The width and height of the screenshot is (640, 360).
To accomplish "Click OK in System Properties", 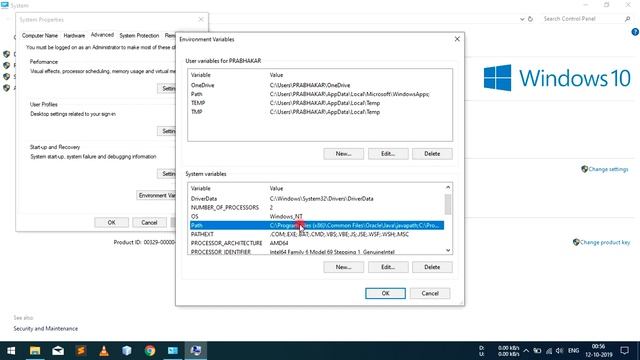I will (111, 222).
